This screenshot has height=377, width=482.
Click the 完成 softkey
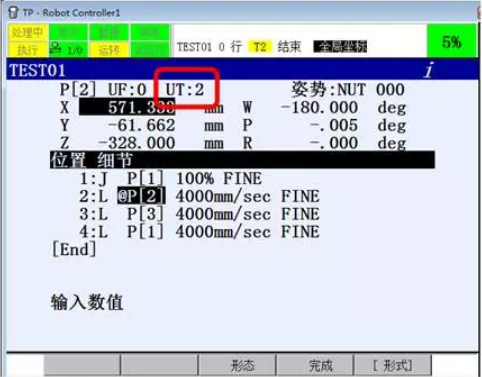click(315, 365)
